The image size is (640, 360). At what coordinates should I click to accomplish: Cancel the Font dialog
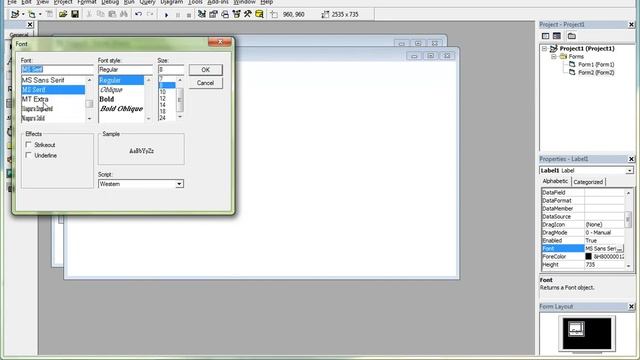[206, 83]
